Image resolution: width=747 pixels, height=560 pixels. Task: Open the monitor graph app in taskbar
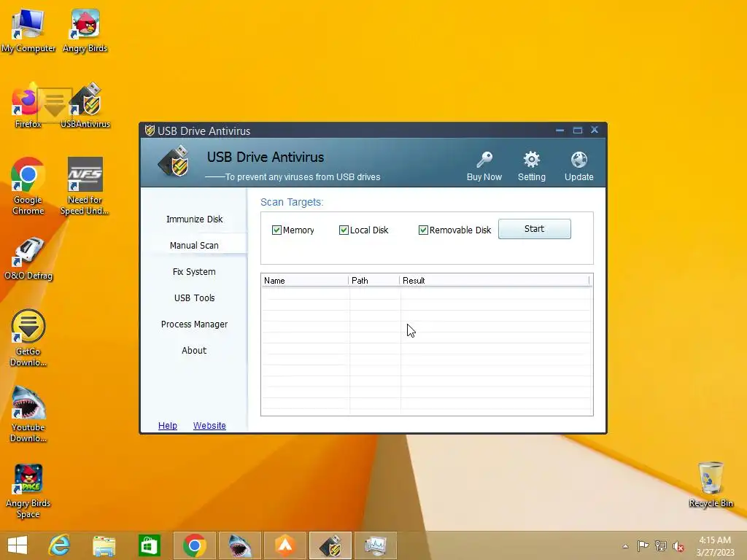click(376, 545)
